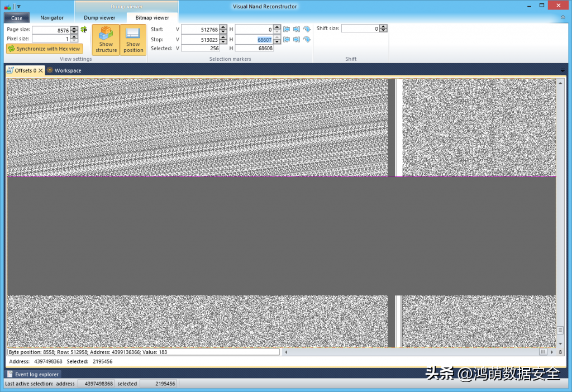Toggle Show position overlay off
This screenshot has width=572, height=392.
click(133, 40)
